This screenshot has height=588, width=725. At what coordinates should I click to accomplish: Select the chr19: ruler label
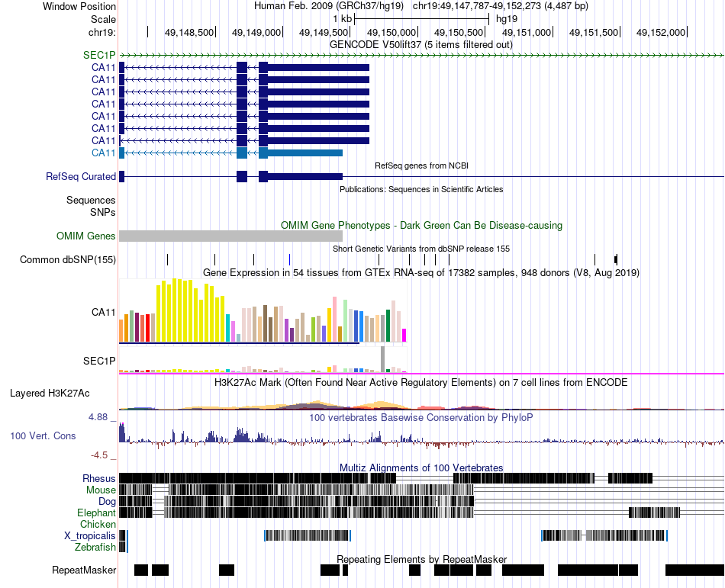101,32
